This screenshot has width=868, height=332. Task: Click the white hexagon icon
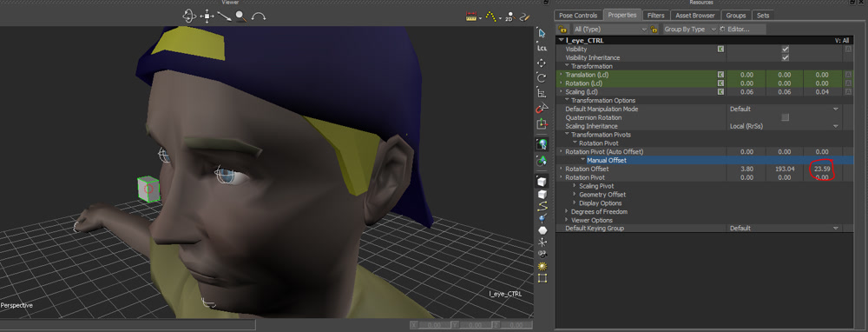[x=542, y=230]
